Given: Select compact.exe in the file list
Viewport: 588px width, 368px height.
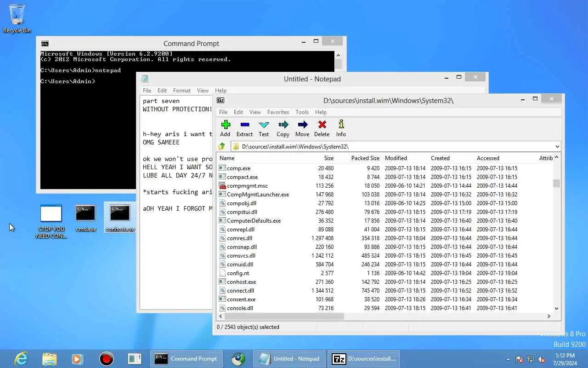Looking at the screenshot, I should pos(242,177).
